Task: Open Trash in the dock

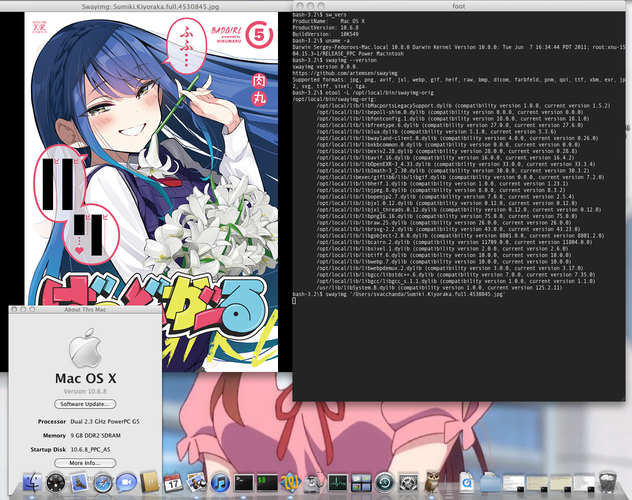Action: (608, 482)
